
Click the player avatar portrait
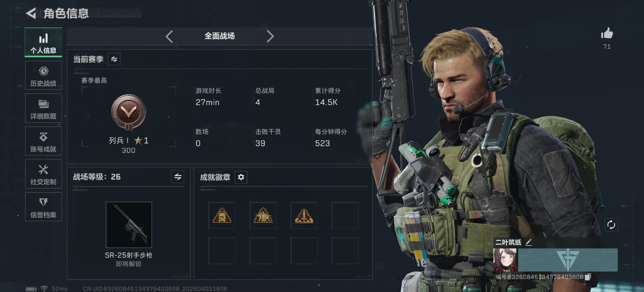point(505,260)
